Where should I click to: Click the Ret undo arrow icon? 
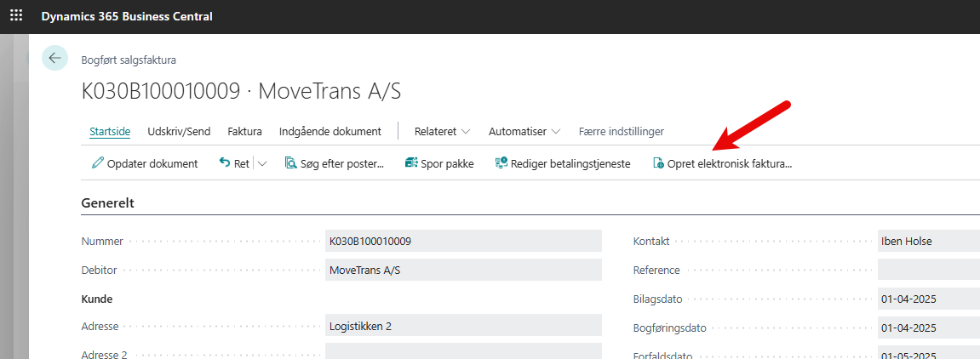pos(225,163)
